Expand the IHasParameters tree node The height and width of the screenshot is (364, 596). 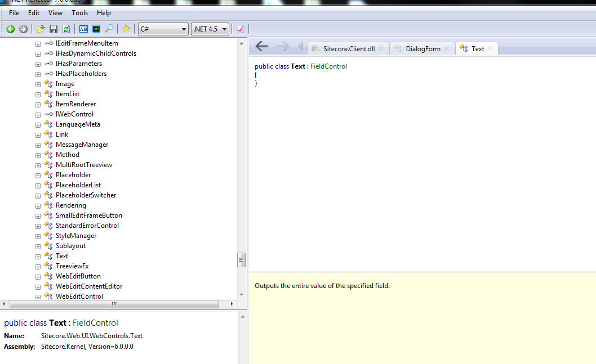click(x=38, y=64)
